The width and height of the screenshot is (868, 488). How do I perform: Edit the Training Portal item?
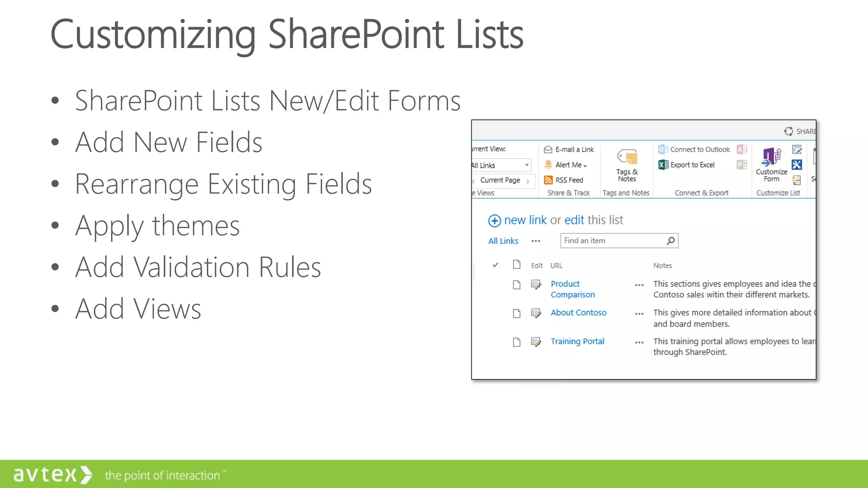pos(536,342)
